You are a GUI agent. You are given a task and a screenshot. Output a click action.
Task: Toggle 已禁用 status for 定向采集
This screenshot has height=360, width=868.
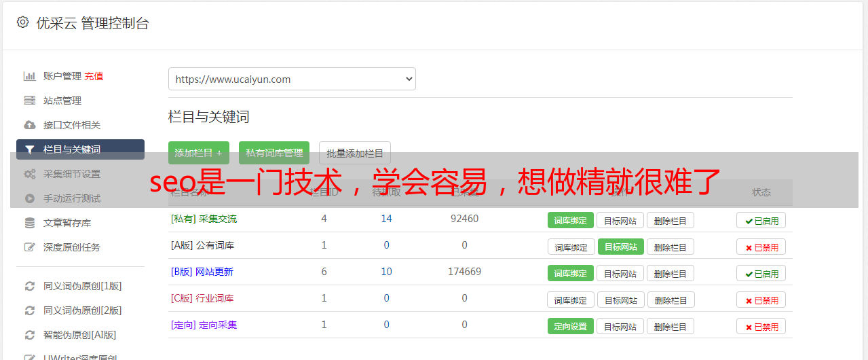pos(761,326)
